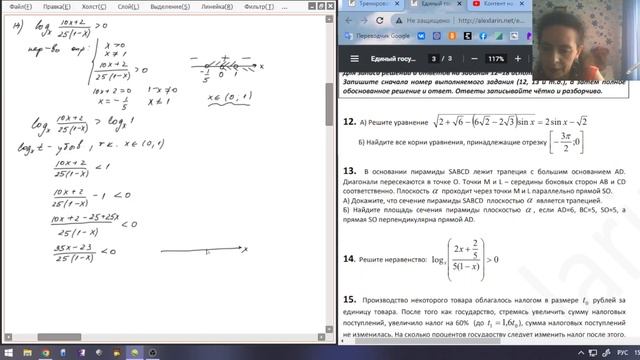Screen dimensions: 640x360
Task: Click the horizontal scrollbar thumb of the canvas
Action: point(59,337)
